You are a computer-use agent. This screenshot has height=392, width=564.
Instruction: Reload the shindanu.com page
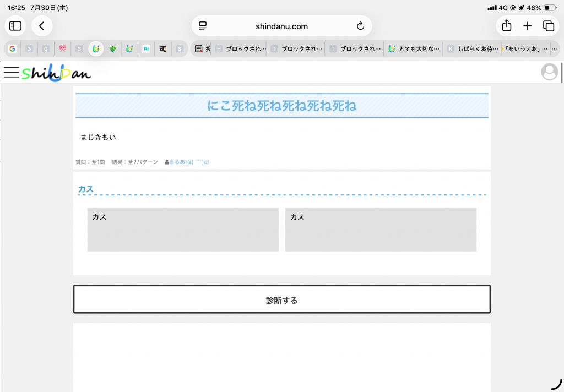[x=360, y=26]
